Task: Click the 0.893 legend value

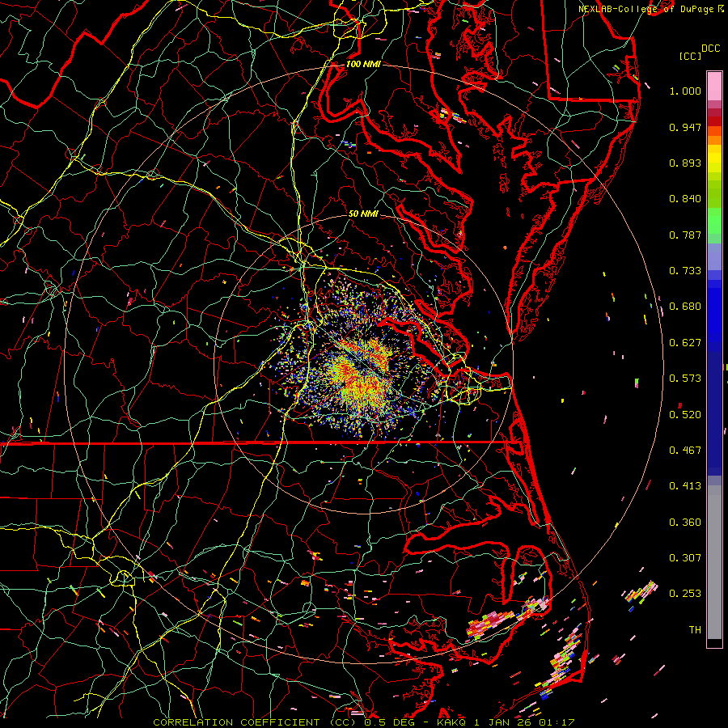Action: [x=685, y=163]
